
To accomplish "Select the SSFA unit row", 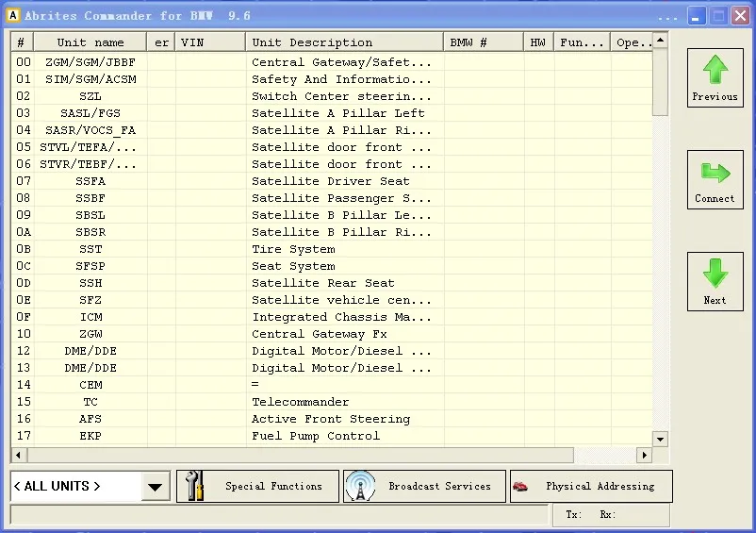I will pyautogui.click(x=332, y=181).
